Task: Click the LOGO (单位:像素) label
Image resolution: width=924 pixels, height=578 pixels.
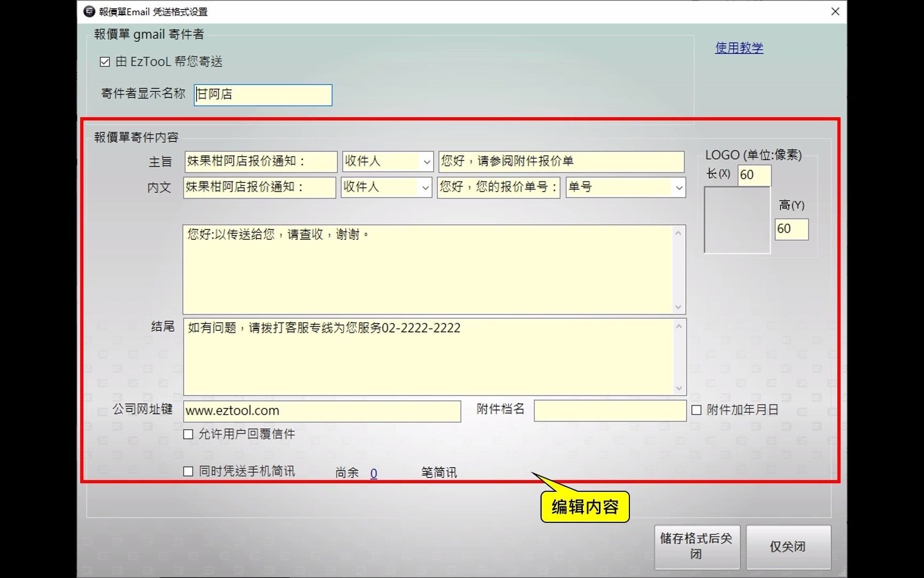Action: (753, 155)
